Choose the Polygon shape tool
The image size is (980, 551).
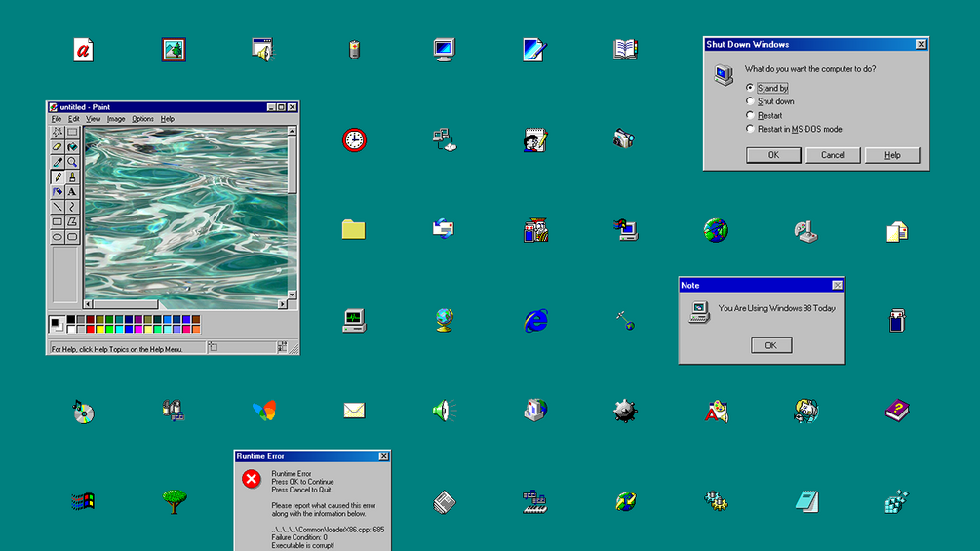click(x=72, y=221)
